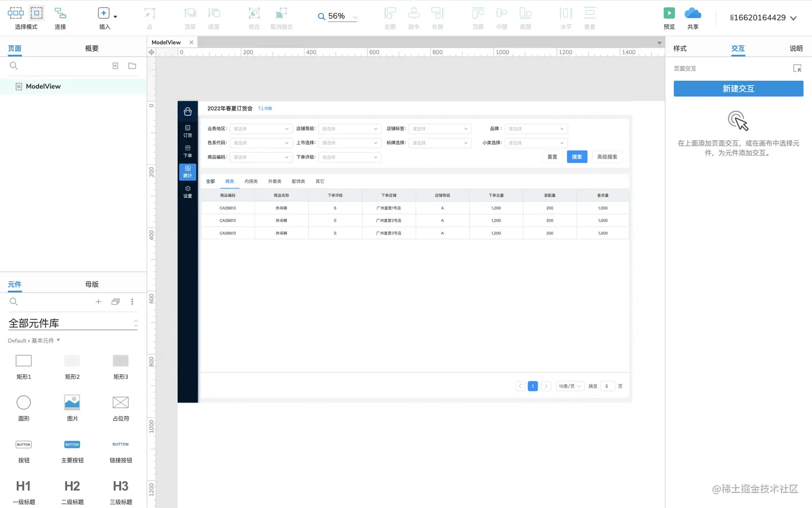This screenshot has height=508, width=812.
Task: Switch to the 母版 masters tab
Action: click(x=92, y=284)
